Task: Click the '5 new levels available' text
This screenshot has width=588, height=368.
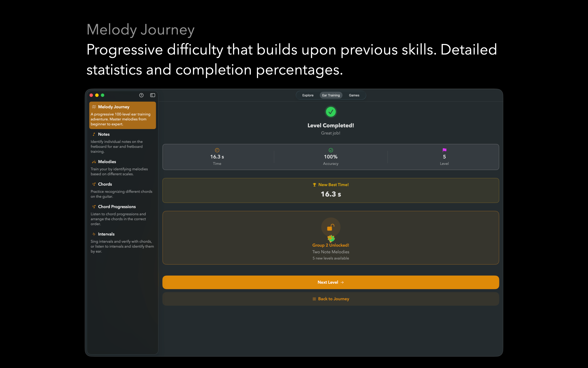Action: [x=331, y=258]
